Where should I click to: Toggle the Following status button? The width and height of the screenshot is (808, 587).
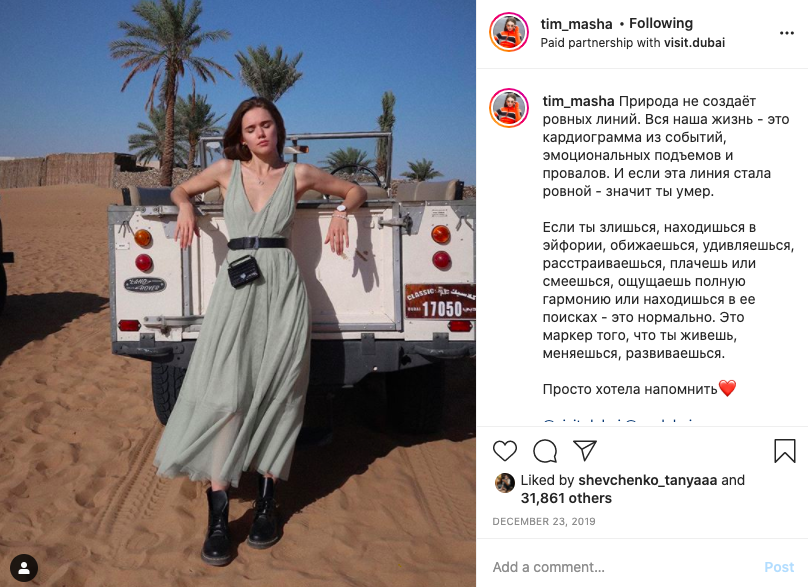point(661,24)
